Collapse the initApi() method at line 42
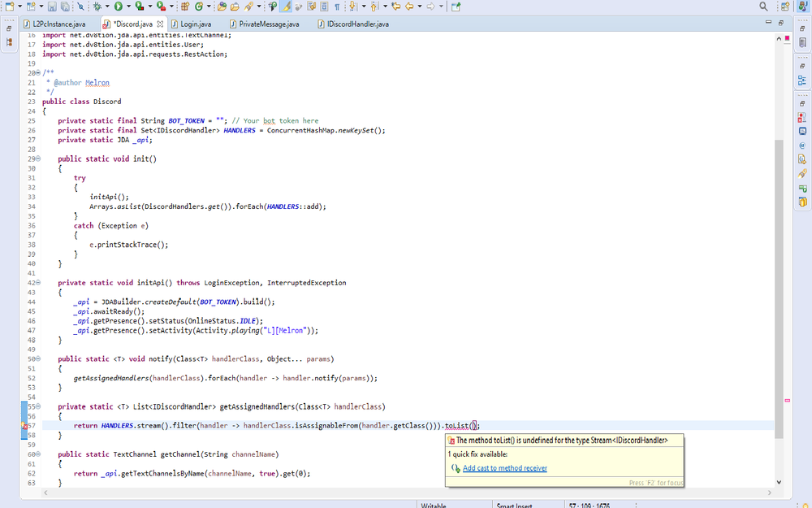Viewport: 812px width, 508px height. 38,283
